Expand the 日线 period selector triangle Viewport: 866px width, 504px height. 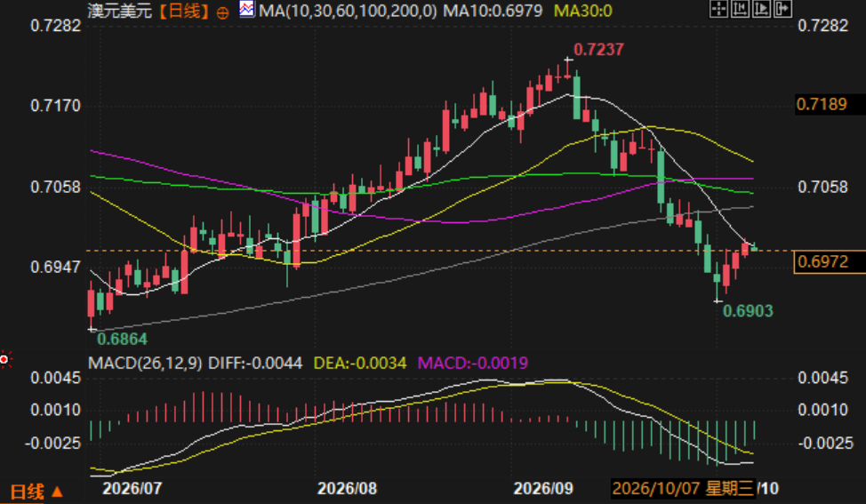(x=58, y=491)
